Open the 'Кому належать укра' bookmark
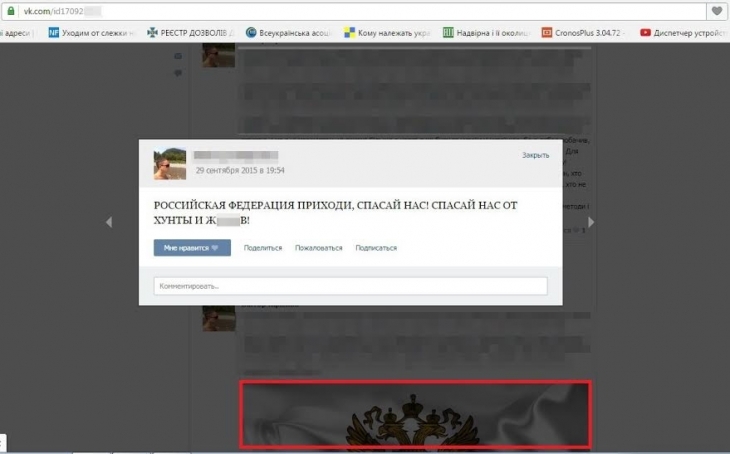This screenshot has height=454, width=730. pos(387,33)
